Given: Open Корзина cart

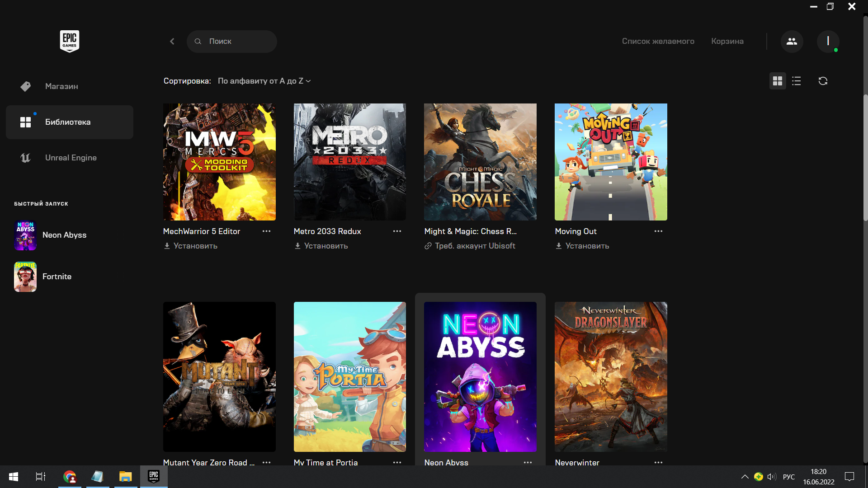Looking at the screenshot, I should point(727,41).
